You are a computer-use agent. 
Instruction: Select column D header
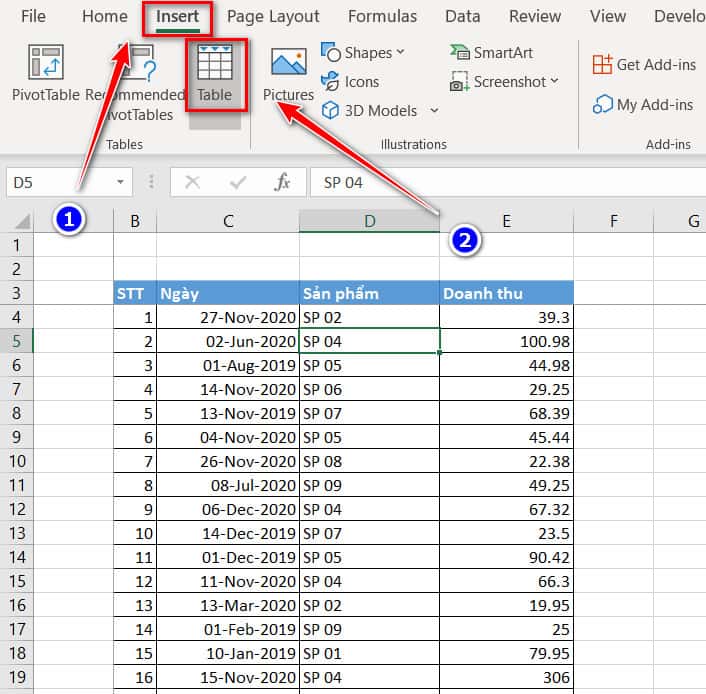[x=369, y=221]
